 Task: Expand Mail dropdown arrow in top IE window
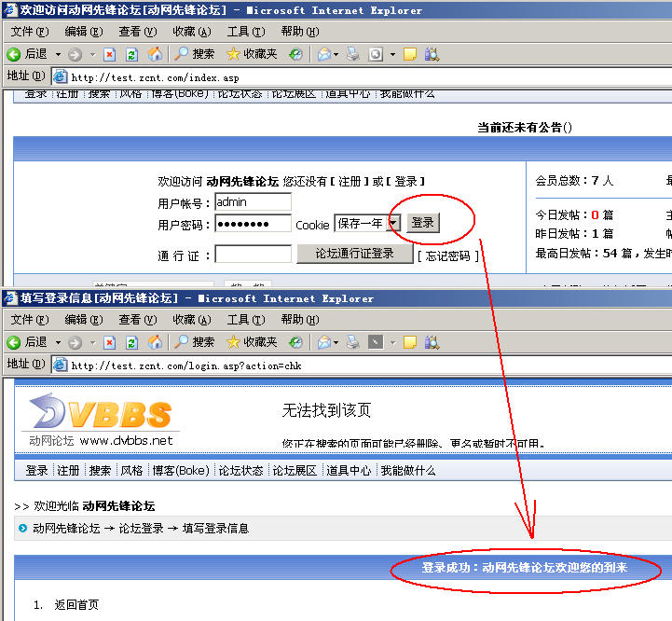[336, 55]
